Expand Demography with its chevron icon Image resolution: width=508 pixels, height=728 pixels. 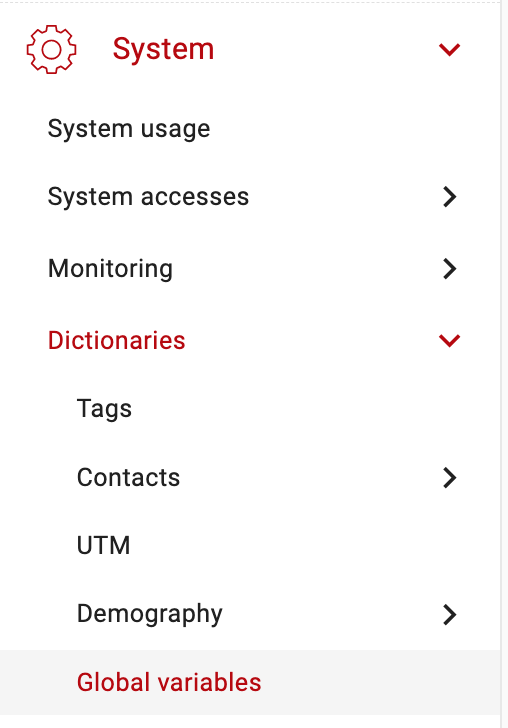449,615
